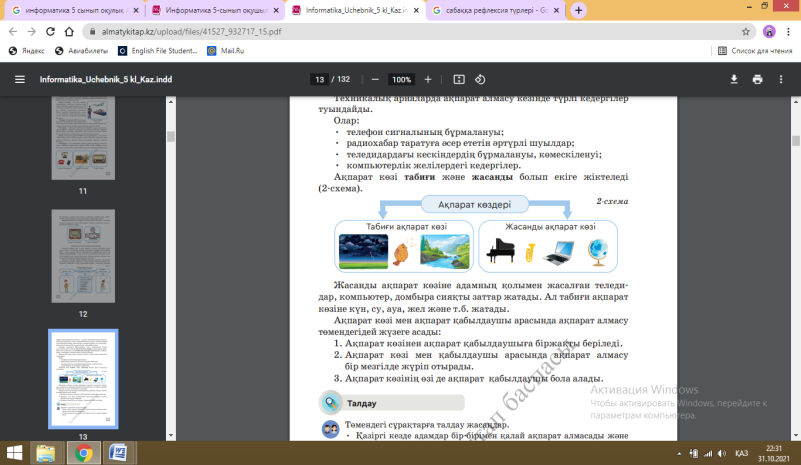Open the volume control in the tray

click(722, 453)
